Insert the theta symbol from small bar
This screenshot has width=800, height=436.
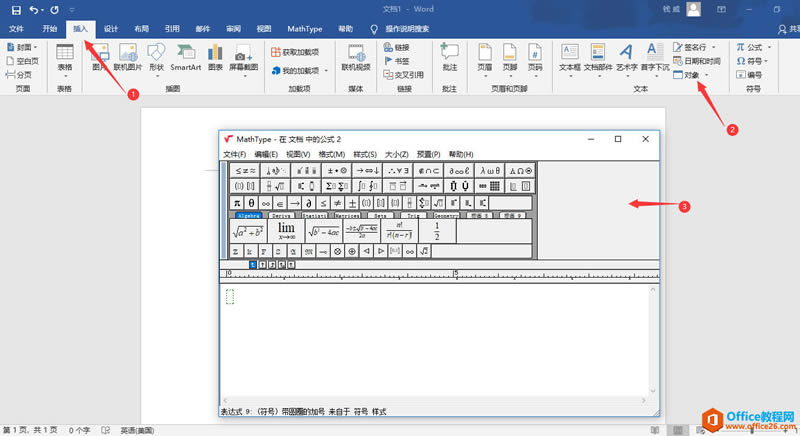(x=251, y=203)
